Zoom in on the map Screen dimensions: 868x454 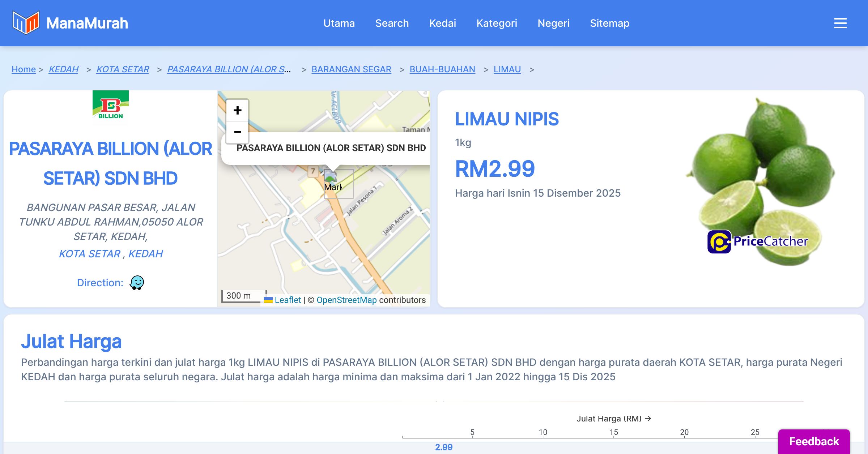237,110
